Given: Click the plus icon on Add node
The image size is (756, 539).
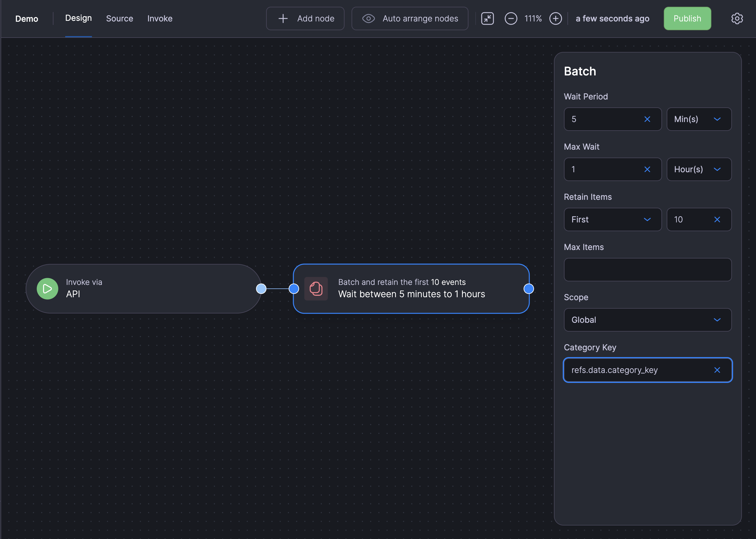Looking at the screenshot, I should [283, 18].
